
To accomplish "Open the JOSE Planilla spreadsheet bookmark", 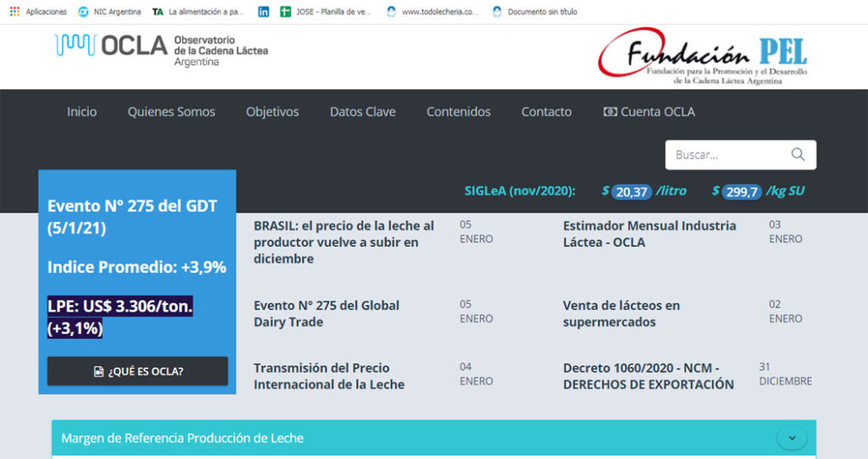I will [325, 12].
